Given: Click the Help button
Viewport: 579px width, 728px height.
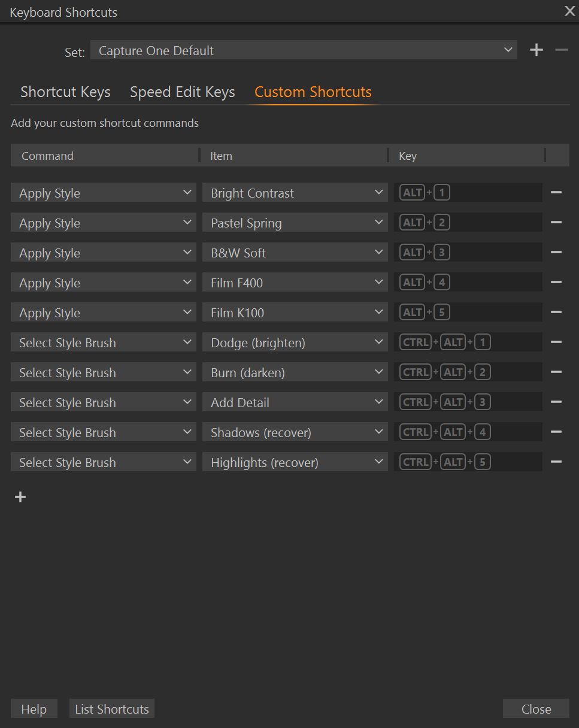Looking at the screenshot, I should (x=34, y=709).
